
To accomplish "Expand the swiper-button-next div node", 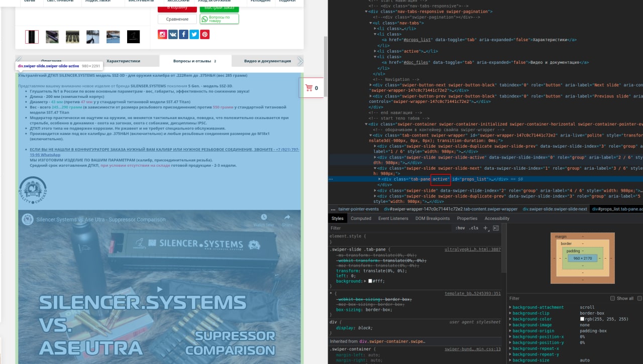I will [x=371, y=85].
